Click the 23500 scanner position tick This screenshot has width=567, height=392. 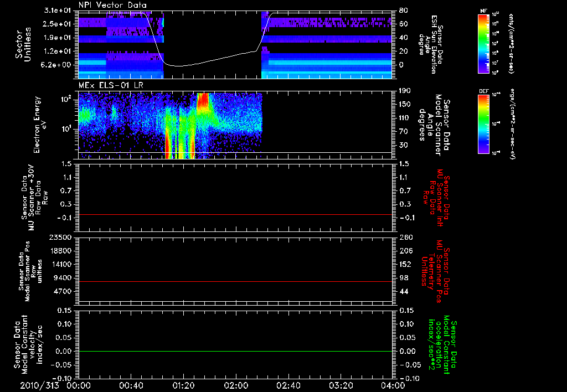tap(60, 238)
